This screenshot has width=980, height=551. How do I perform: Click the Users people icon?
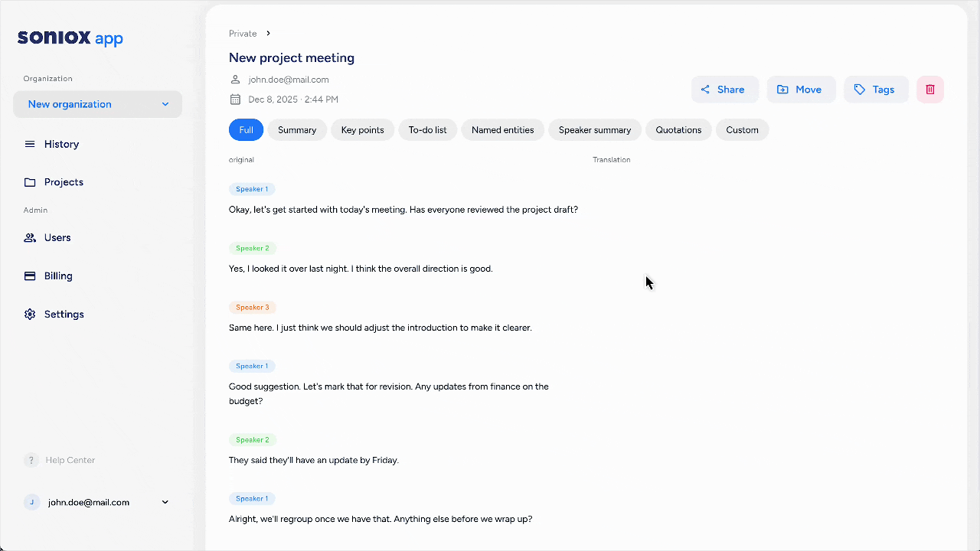[x=30, y=238]
